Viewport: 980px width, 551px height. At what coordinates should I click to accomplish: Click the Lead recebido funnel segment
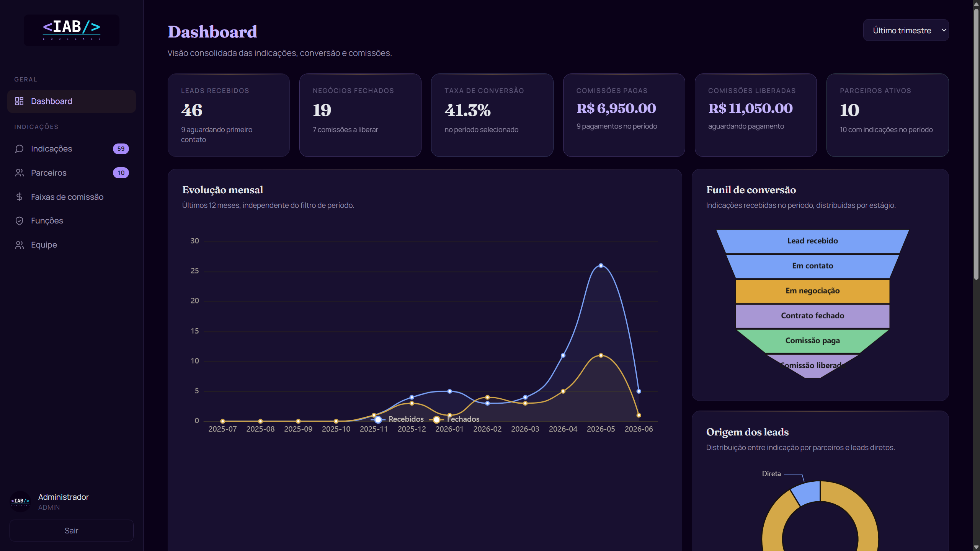(x=812, y=241)
